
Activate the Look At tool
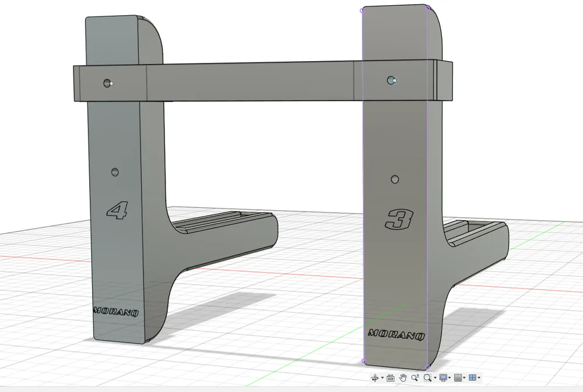point(391,377)
